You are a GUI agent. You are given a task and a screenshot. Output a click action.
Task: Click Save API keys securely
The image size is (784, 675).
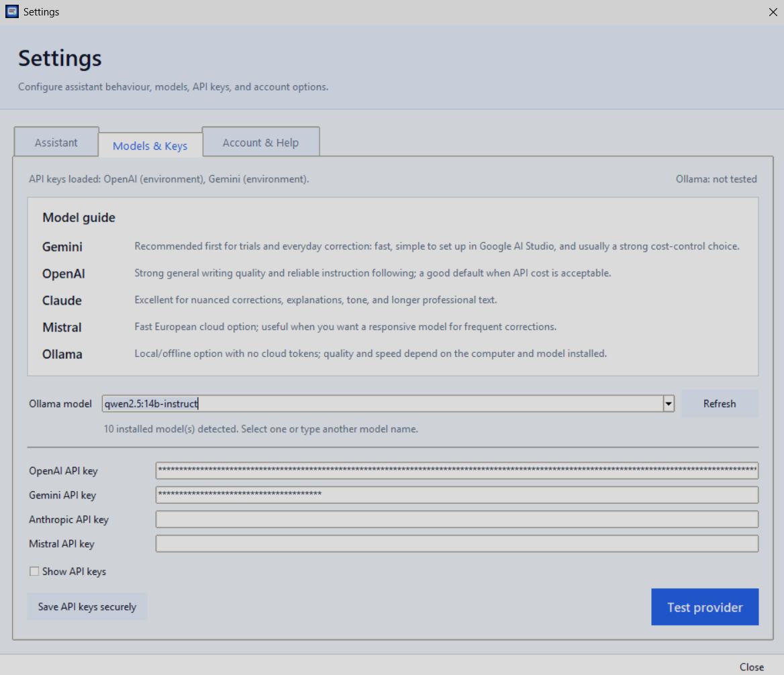point(87,607)
